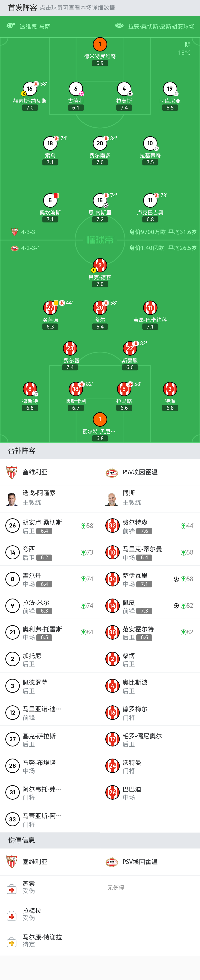Viewport: 200px width, 980px height.
Task: Select player number 10 拉基蒂奇 jersey icon
Action: pos(150,143)
